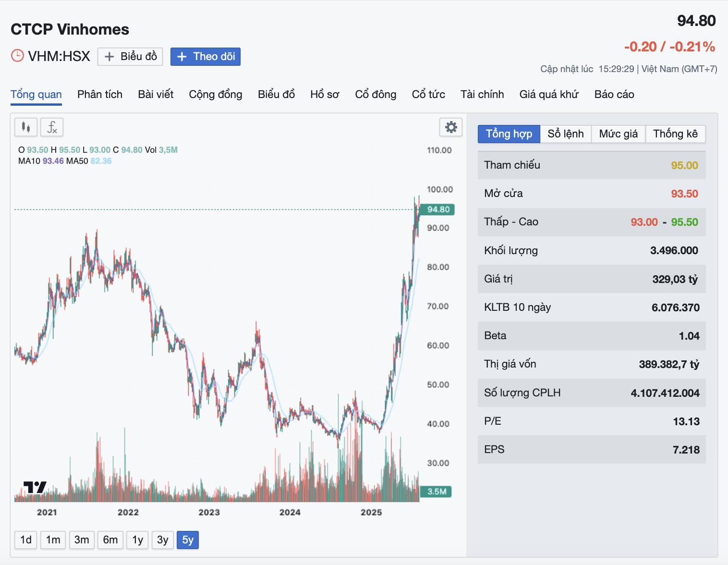Click the 3.5M volume label
This screenshot has height=565, width=728.
coord(436,491)
